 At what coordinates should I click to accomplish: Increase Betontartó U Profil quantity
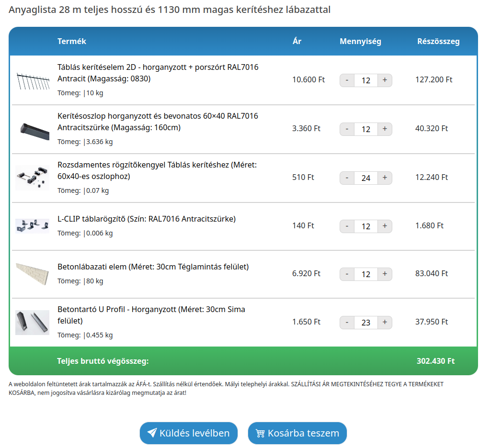(385, 323)
